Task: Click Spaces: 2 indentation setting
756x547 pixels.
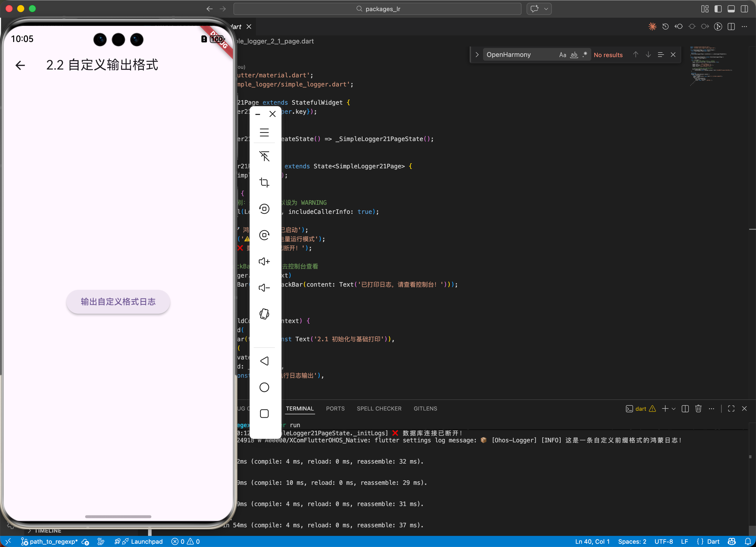Action: [x=632, y=541]
